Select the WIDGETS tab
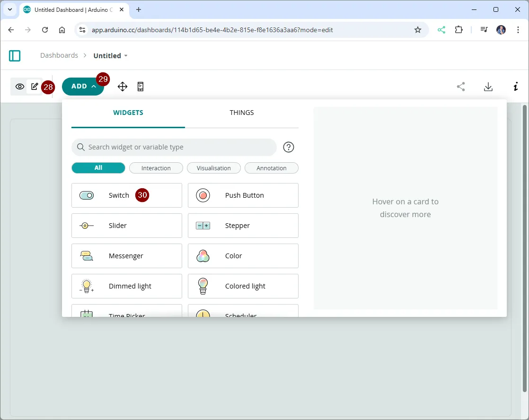This screenshot has width=529, height=420. pyautogui.click(x=128, y=113)
